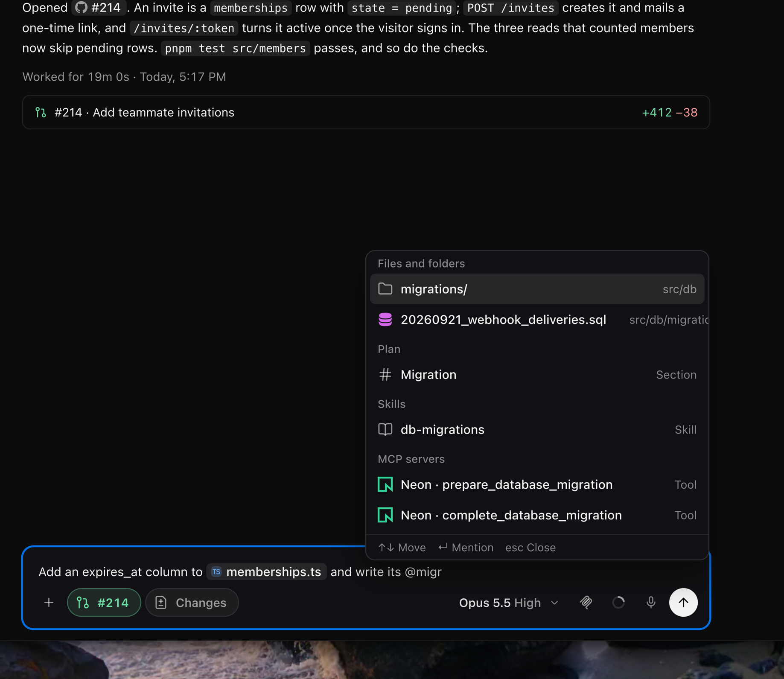Toggle the #214 pull request chip
The height and width of the screenshot is (679, 784).
coord(104,602)
